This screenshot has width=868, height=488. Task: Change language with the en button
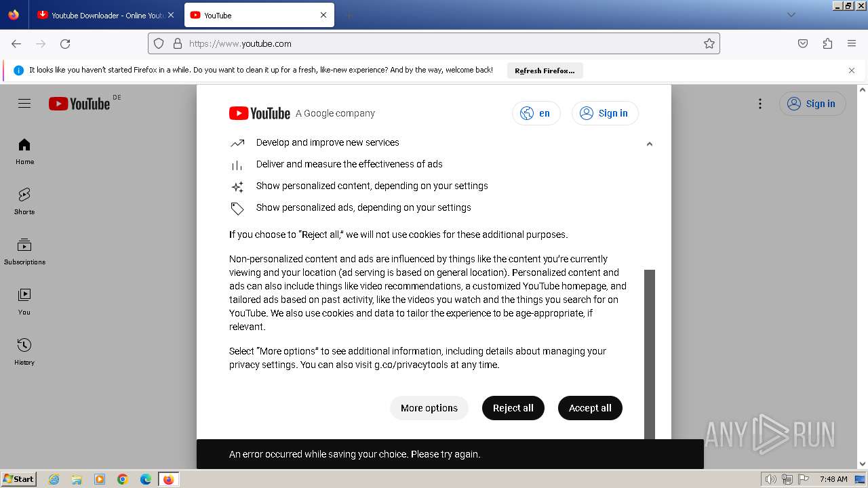[536, 113]
